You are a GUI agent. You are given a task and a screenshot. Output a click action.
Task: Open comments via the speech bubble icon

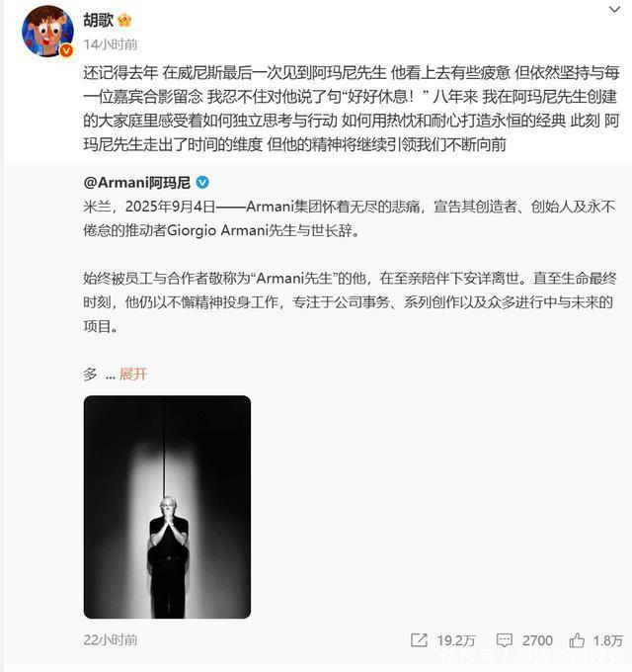[x=504, y=640]
